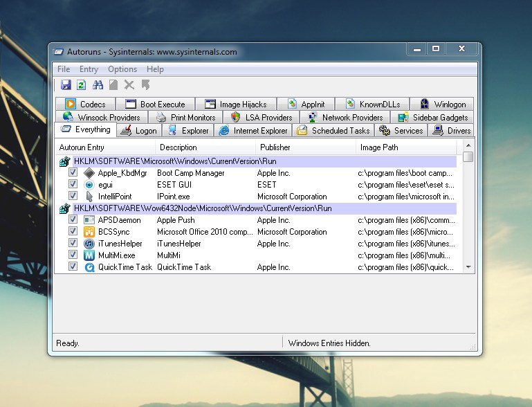Open the File menu
This screenshot has width=532, height=407.
point(64,69)
